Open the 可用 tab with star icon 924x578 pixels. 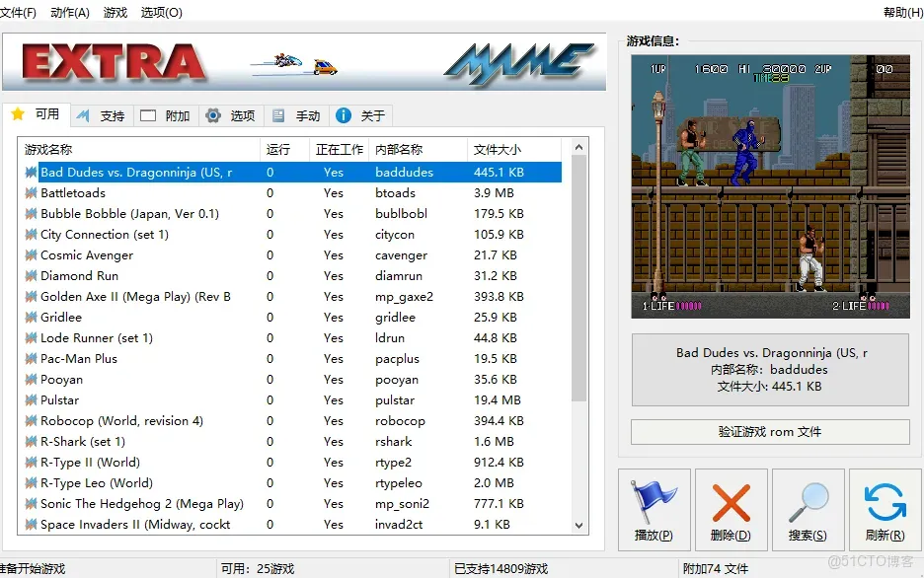[36, 114]
